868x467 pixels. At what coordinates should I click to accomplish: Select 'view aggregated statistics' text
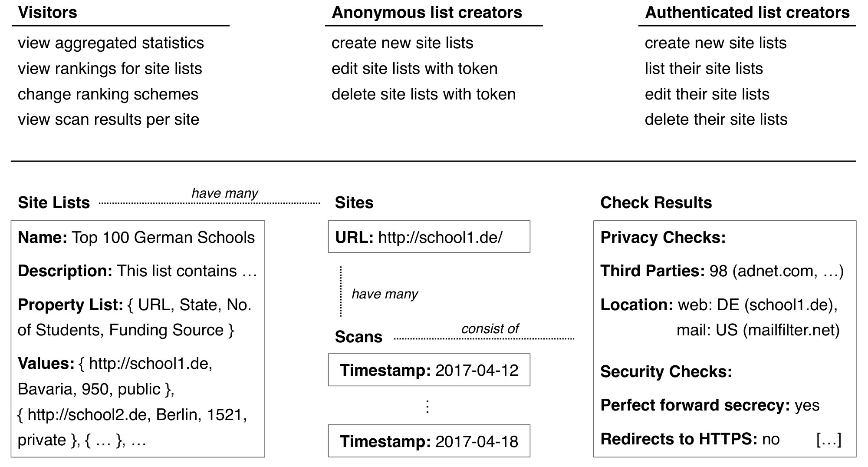tap(111, 43)
